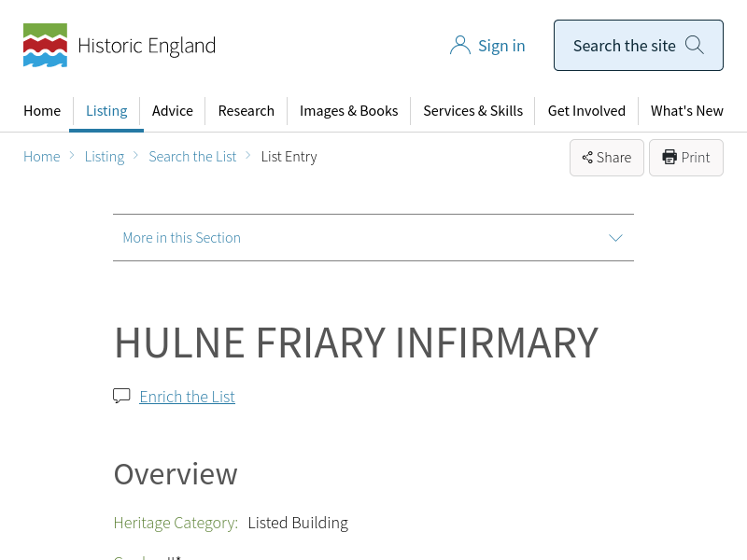
Task: Click the Historic England logo
Action: (x=119, y=46)
